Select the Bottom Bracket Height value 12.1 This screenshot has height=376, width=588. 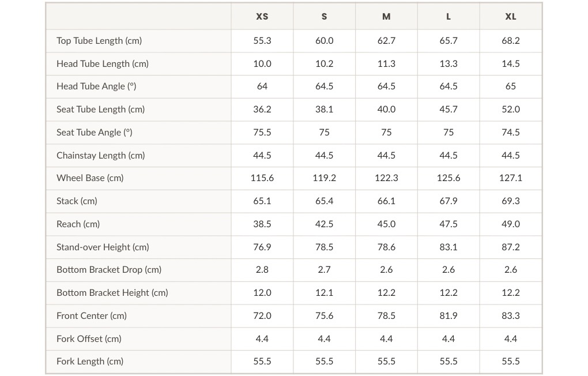click(x=324, y=293)
